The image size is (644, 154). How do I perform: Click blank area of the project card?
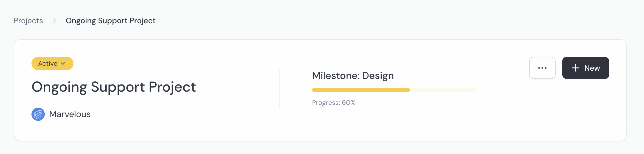pos(414,124)
